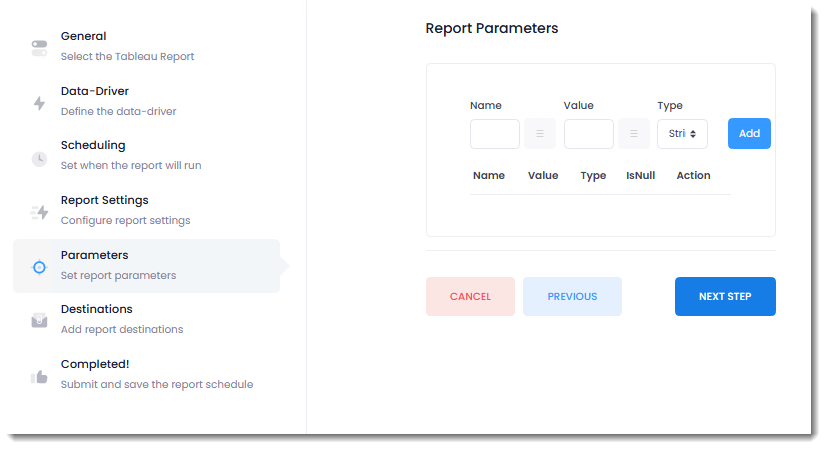The width and height of the screenshot is (826, 449).
Task: Click the menu icon beside Value field
Action: point(634,134)
